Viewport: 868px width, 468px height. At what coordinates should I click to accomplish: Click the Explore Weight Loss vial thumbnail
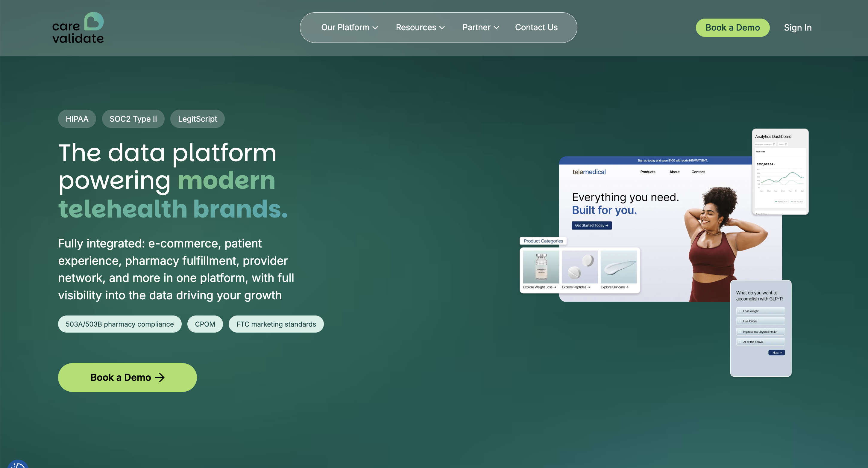pyautogui.click(x=541, y=267)
